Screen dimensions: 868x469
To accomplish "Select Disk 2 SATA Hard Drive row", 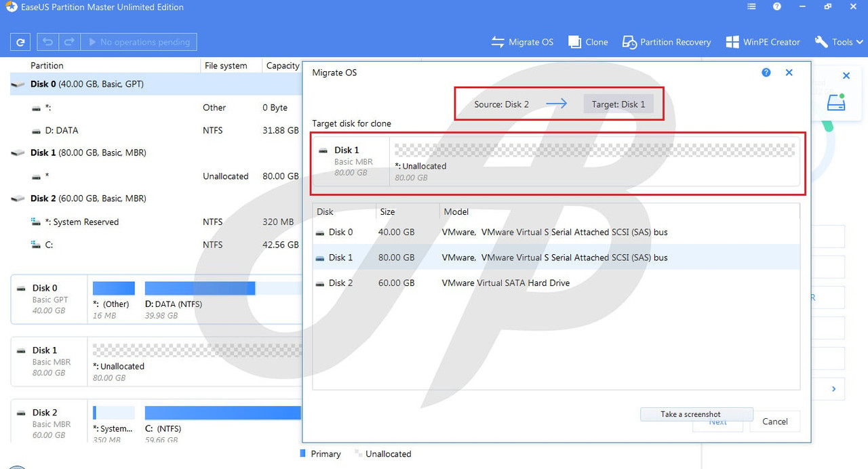I will 556,283.
